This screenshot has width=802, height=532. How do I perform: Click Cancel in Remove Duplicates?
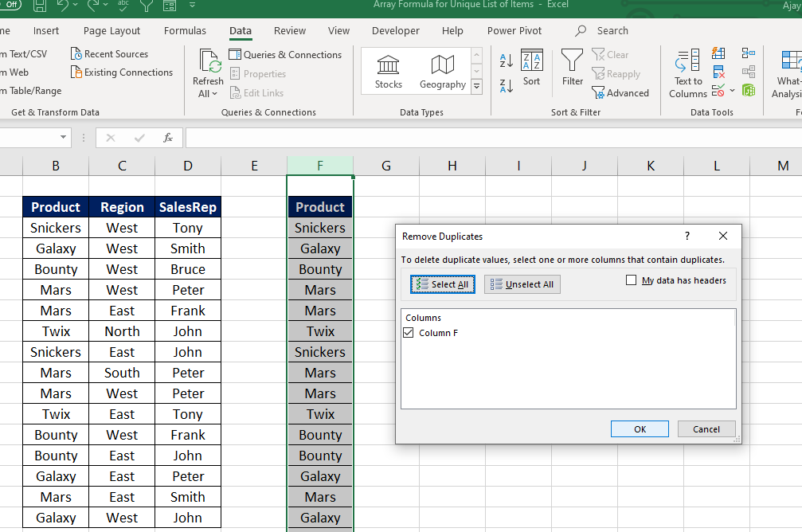coord(706,429)
